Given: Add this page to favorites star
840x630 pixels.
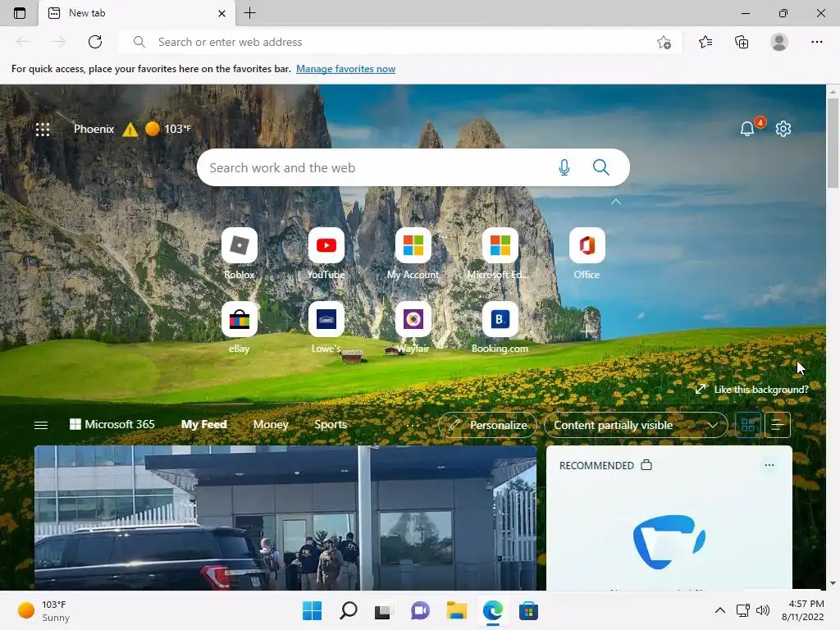Looking at the screenshot, I should (664, 43).
